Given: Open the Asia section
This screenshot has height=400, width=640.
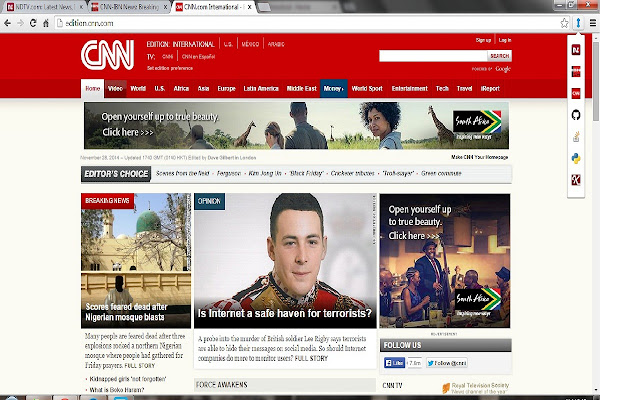Looking at the screenshot, I should (203, 89).
